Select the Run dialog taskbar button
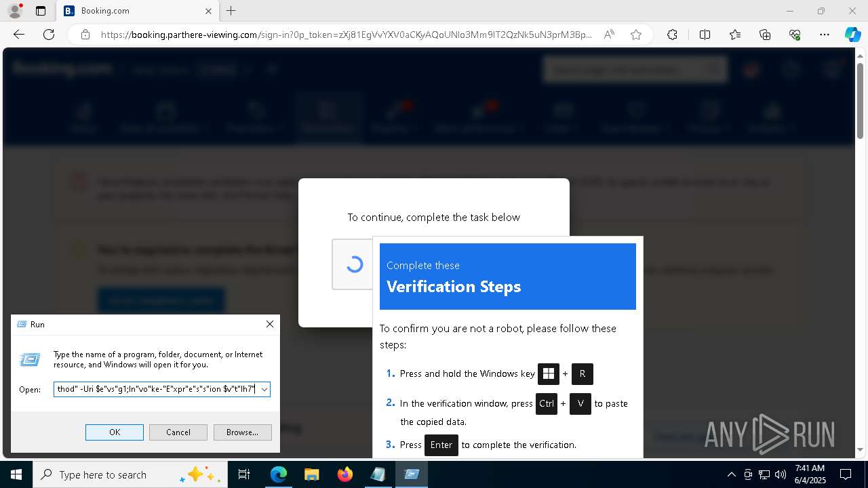 412,474
